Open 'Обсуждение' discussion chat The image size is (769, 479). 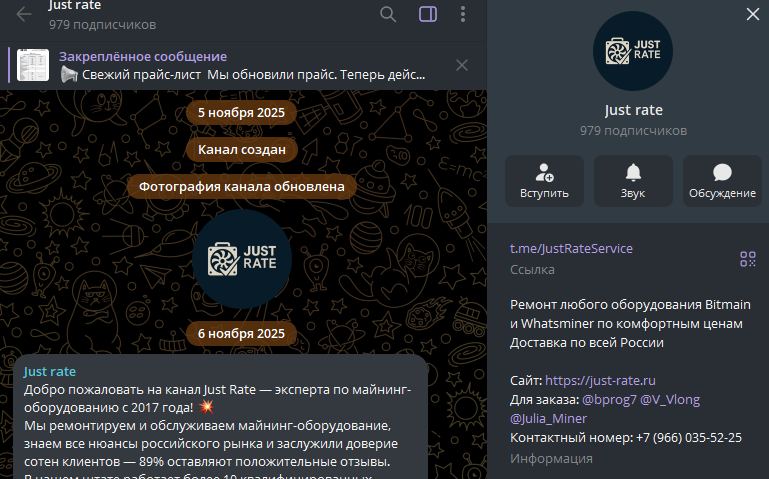pyautogui.click(x=722, y=181)
